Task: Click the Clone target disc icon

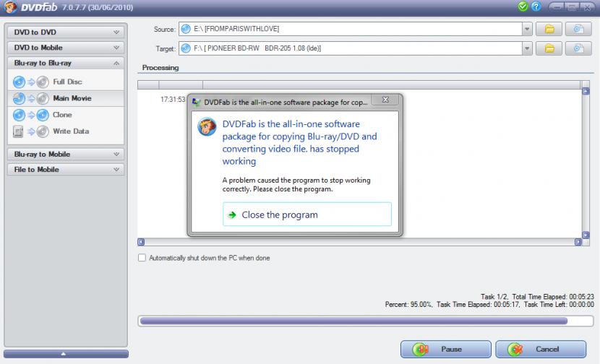Action: click(43, 115)
